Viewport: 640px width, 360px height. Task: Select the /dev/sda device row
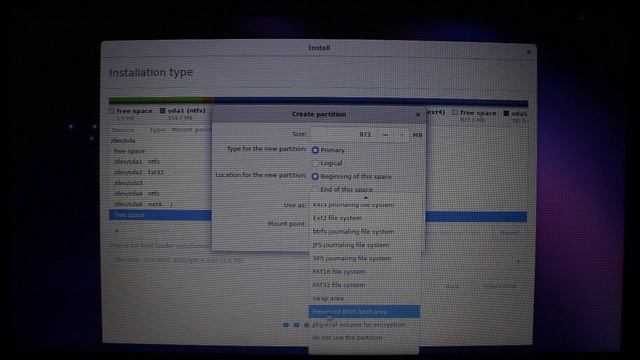[x=160, y=140]
